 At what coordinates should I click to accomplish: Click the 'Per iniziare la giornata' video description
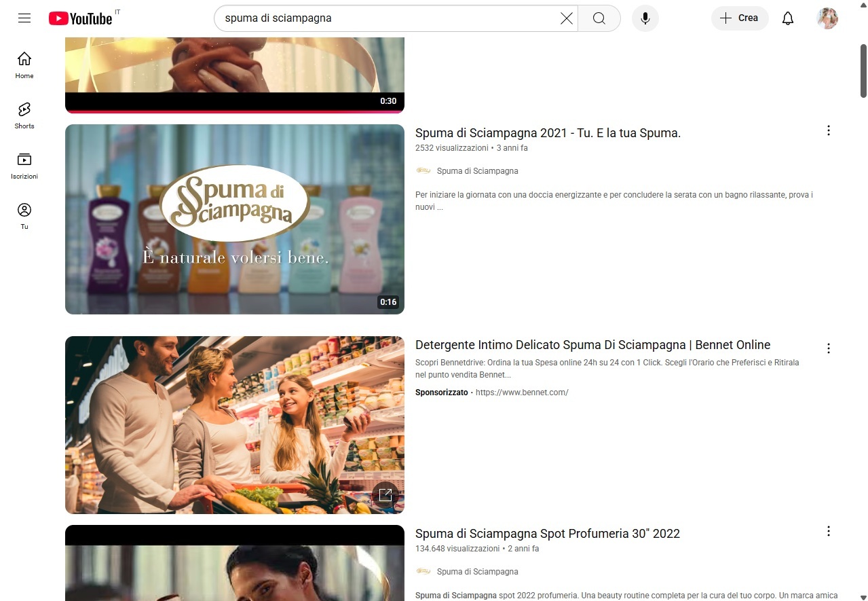(614, 201)
